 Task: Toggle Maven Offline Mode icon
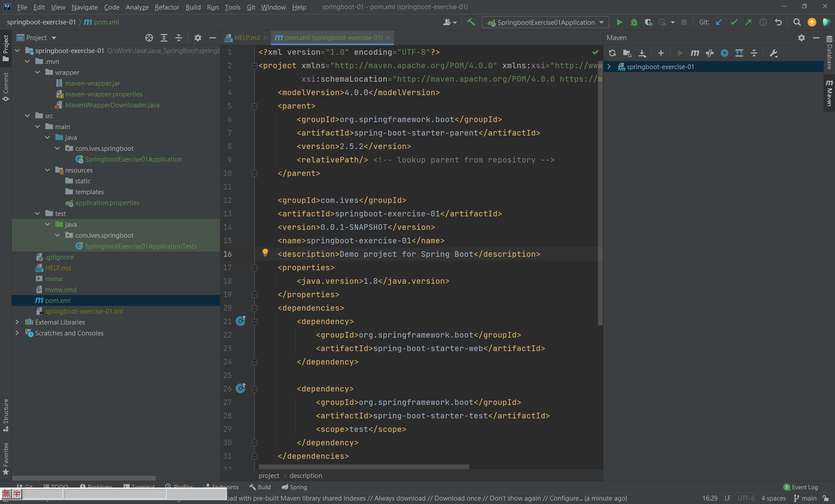[710, 53]
